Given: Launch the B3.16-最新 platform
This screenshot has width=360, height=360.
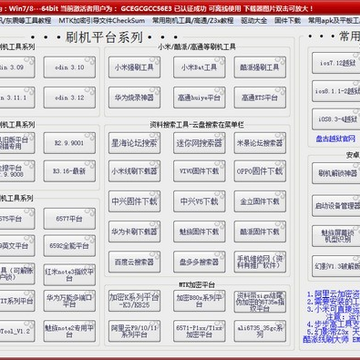Looking at the screenshot, I should (70, 171).
